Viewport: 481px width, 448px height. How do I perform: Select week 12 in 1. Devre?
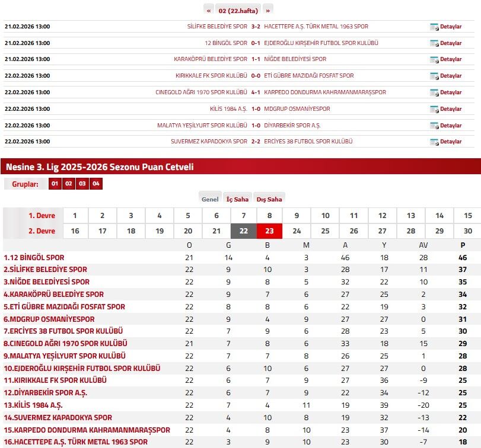(x=382, y=216)
